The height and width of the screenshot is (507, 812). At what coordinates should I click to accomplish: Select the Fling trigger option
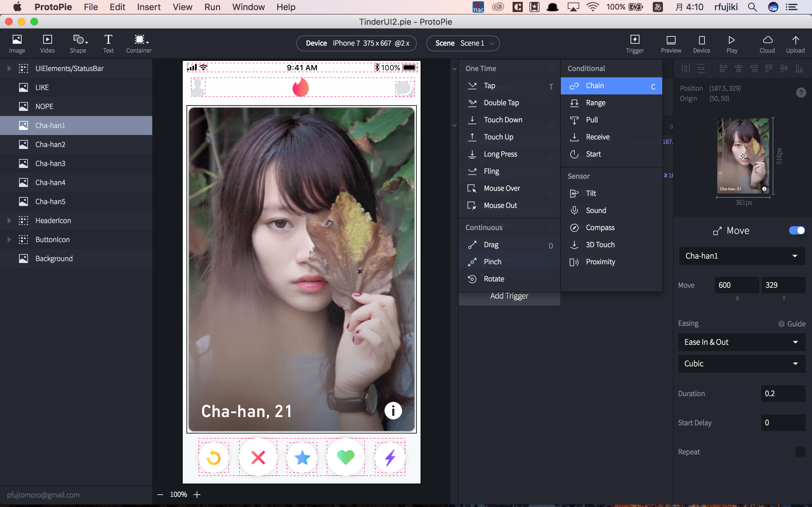[491, 170]
